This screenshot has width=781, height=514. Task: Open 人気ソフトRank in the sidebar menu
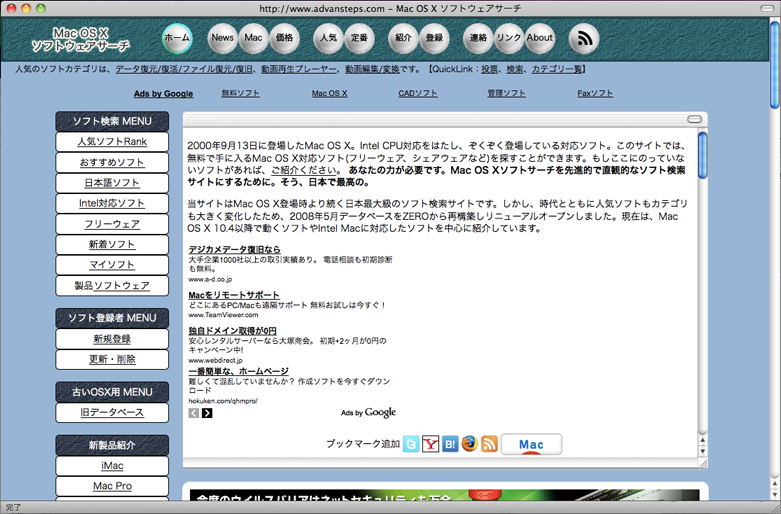[x=112, y=142]
